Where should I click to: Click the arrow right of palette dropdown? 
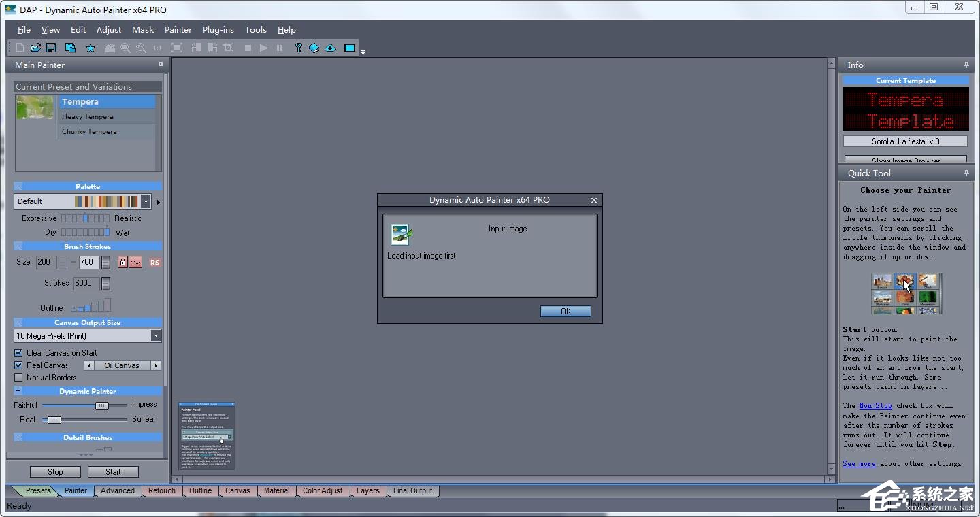(x=159, y=202)
